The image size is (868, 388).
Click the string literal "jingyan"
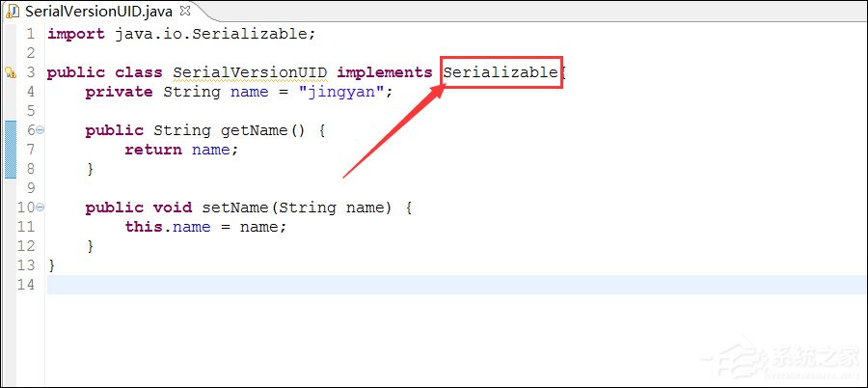pos(340,92)
